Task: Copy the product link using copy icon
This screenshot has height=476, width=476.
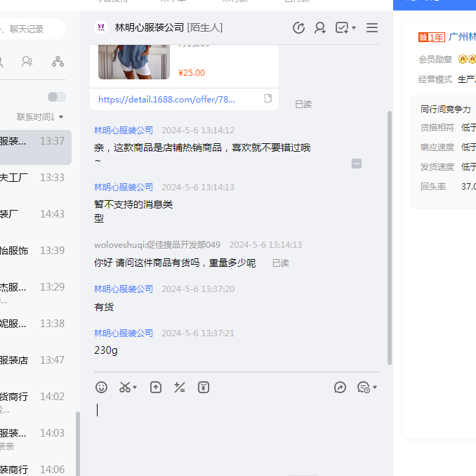Action: pyautogui.click(x=268, y=99)
